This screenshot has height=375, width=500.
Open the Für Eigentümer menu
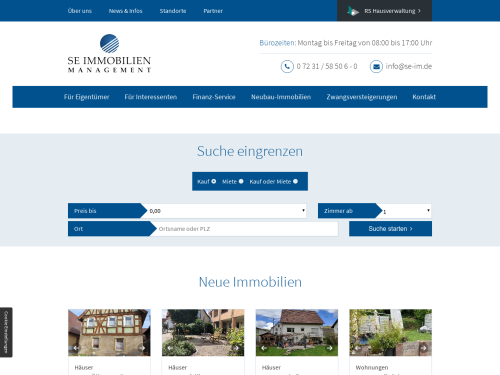pyautogui.click(x=86, y=97)
